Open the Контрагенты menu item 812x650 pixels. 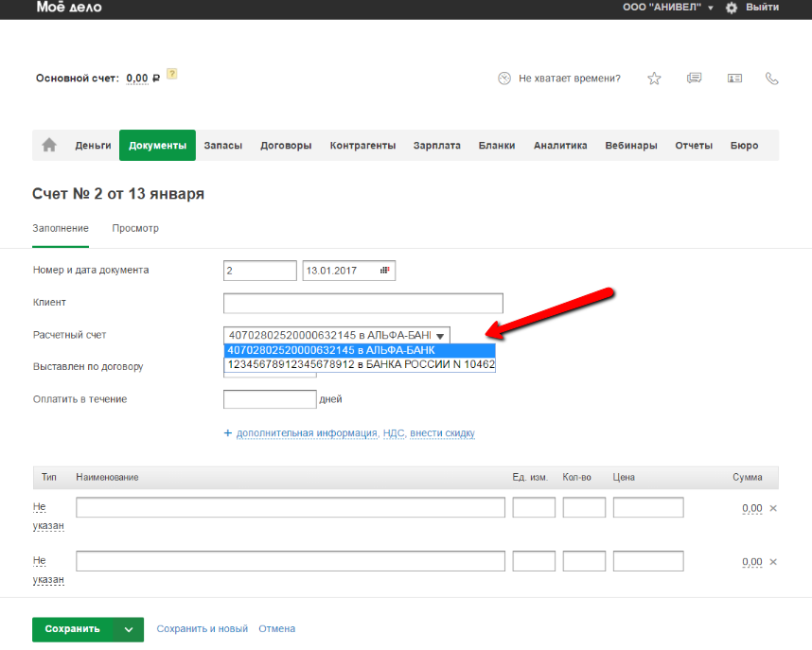[362, 146]
